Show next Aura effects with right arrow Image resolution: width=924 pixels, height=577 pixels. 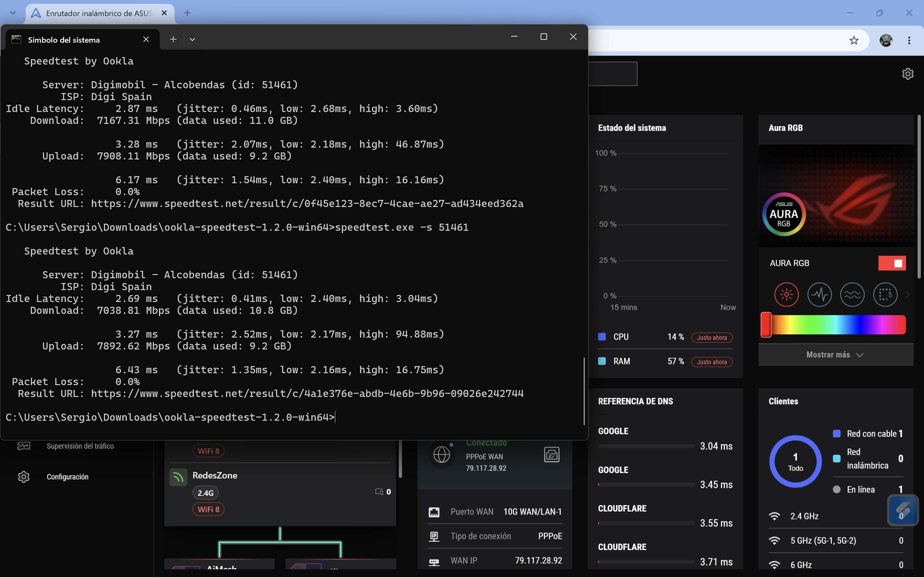[908, 295]
